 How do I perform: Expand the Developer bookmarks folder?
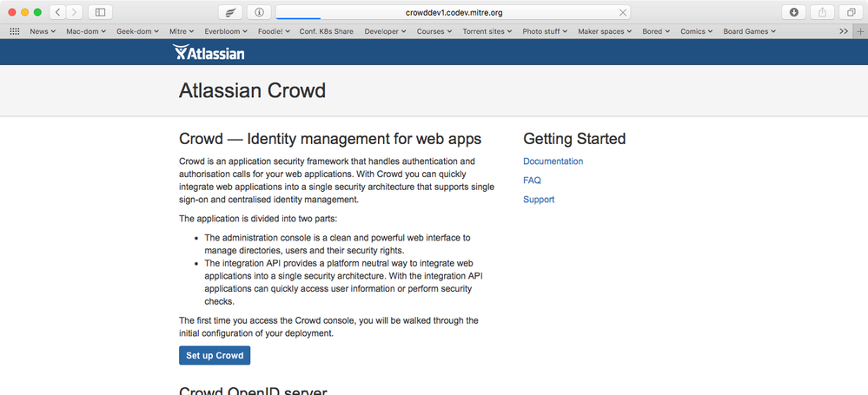point(385,31)
